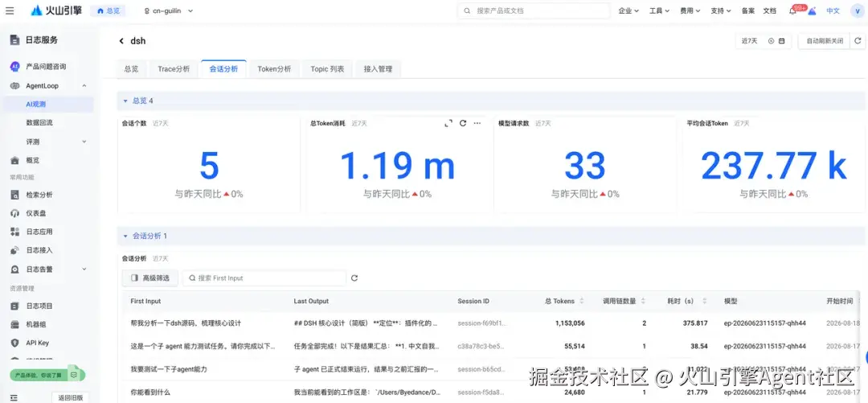Viewport: 868px width, 403px height.
Task: Open the 工具 dropdown menu
Action: [659, 10]
